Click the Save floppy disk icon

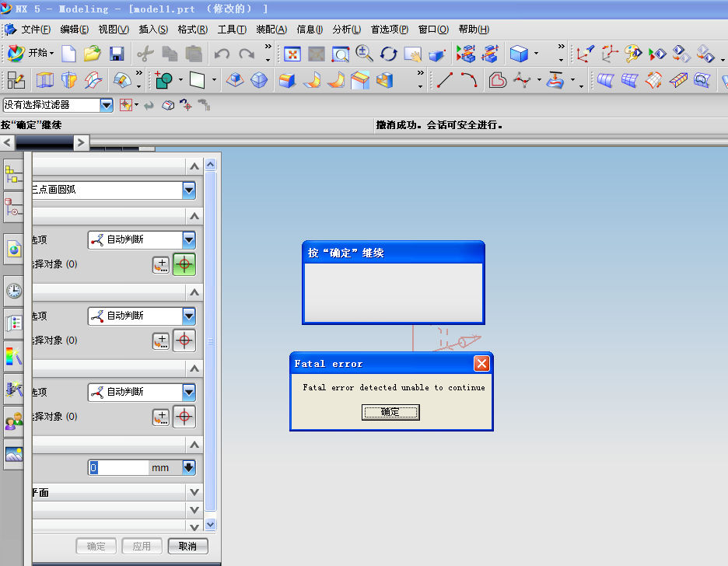click(117, 54)
